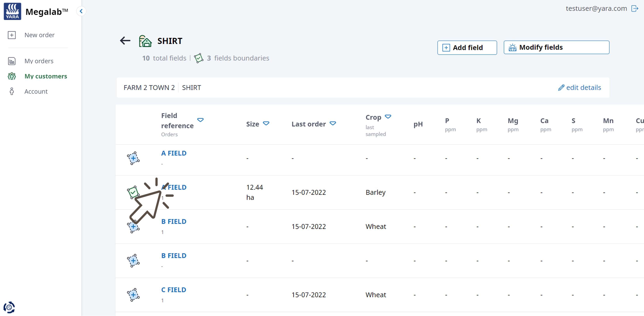Image resolution: width=644 pixels, height=316 pixels.
Task: Click the back arrow beside SHIRT
Action: click(125, 41)
